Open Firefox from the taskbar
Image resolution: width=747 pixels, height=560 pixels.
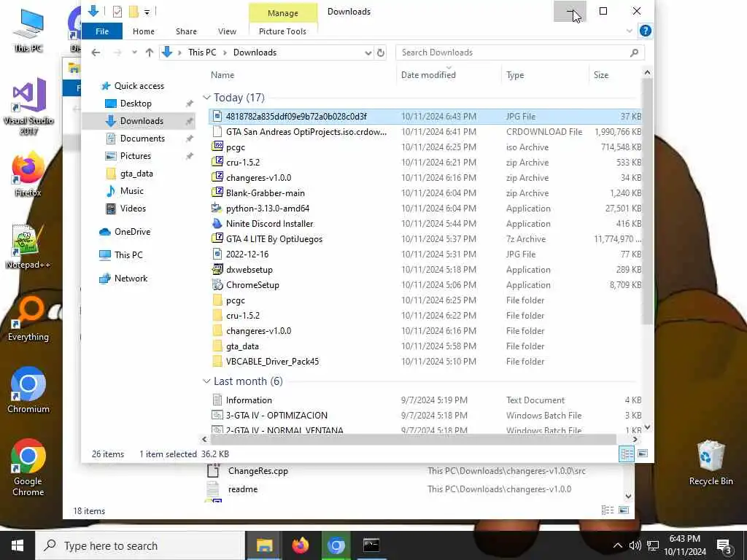(x=300, y=545)
